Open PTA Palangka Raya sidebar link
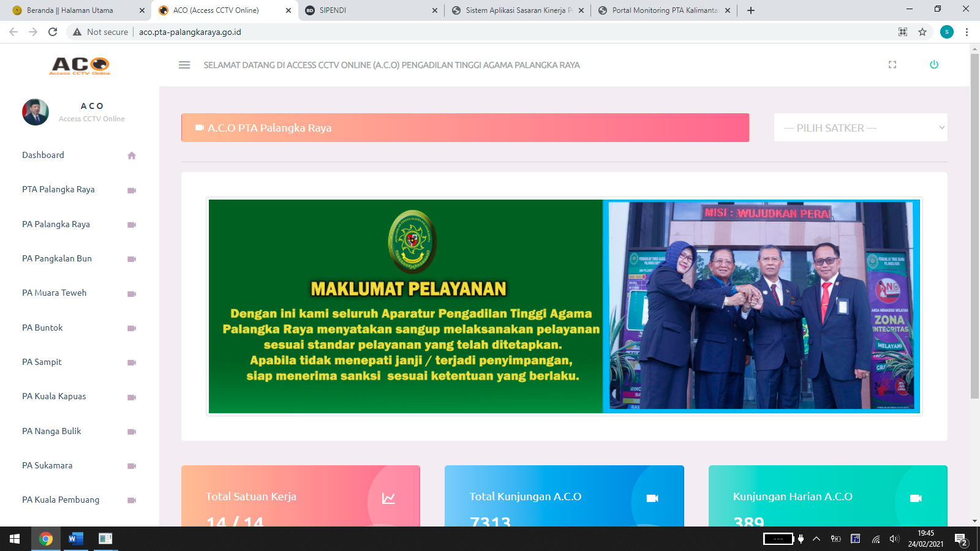The image size is (980, 551). click(x=59, y=190)
